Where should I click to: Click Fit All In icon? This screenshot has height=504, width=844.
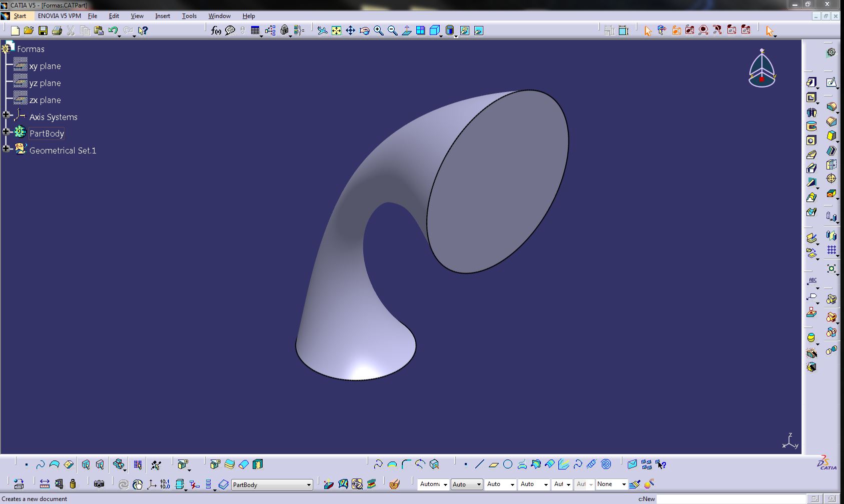337,31
